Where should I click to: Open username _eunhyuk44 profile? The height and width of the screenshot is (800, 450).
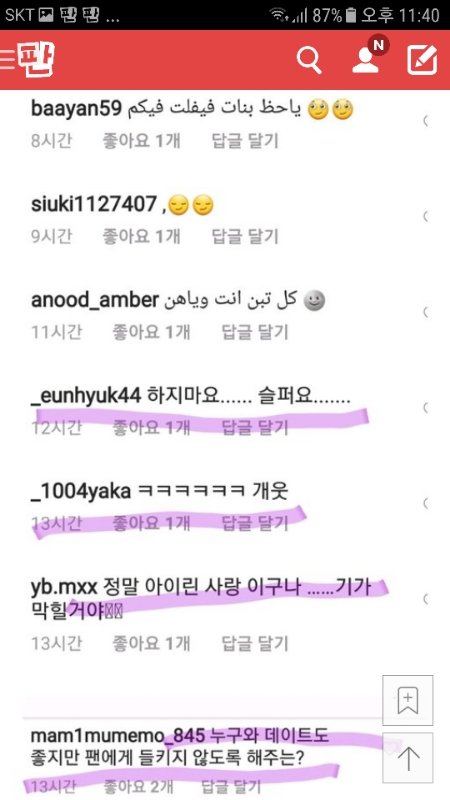point(85,397)
